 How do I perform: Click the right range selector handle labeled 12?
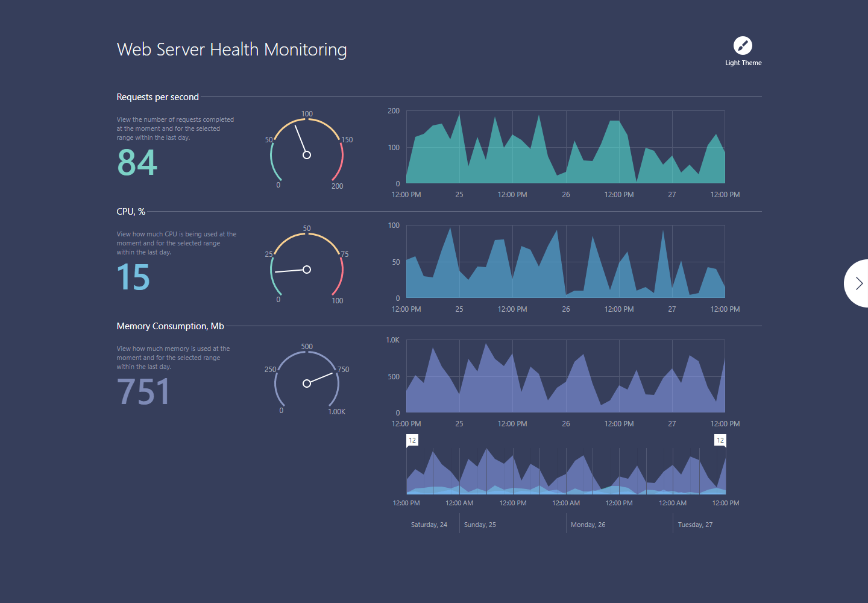coord(720,440)
